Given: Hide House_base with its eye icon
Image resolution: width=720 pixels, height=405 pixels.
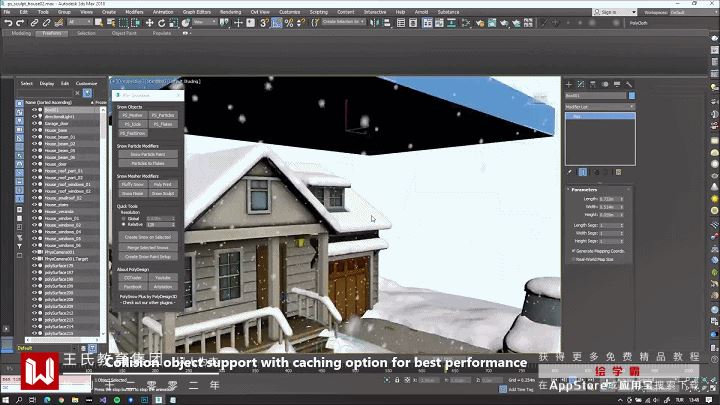Looking at the screenshot, I should click(34, 130).
